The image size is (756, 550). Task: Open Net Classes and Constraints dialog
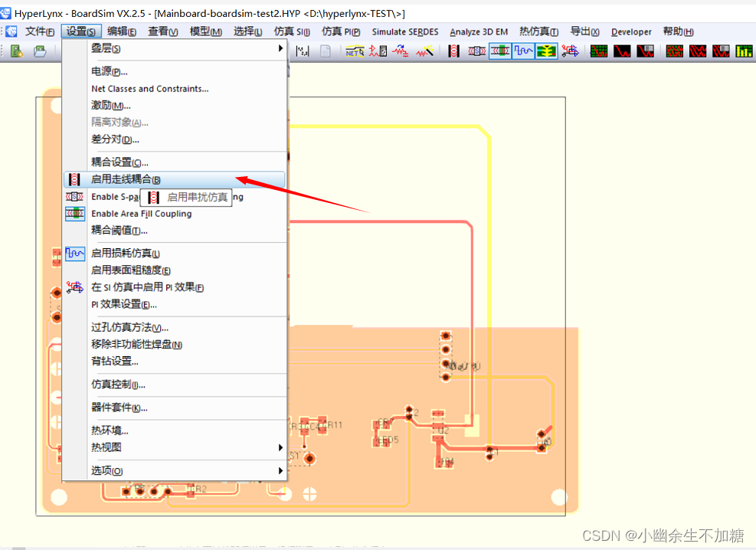(x=175, y=89)
